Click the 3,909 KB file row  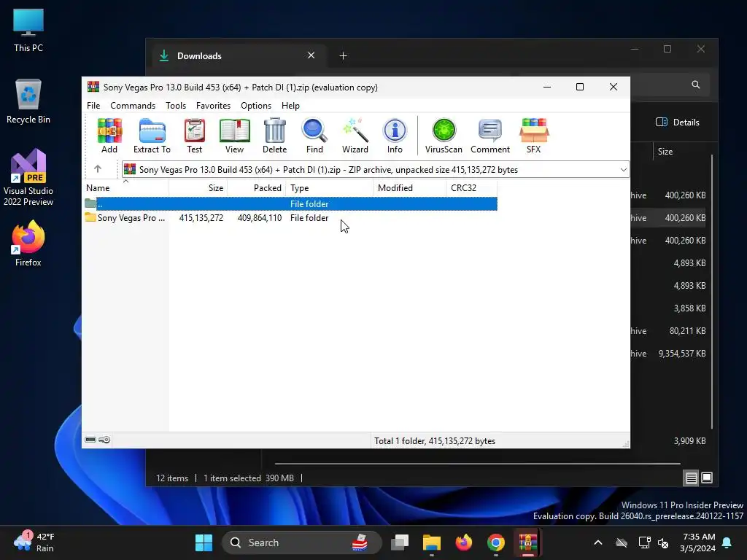[670, 441]
